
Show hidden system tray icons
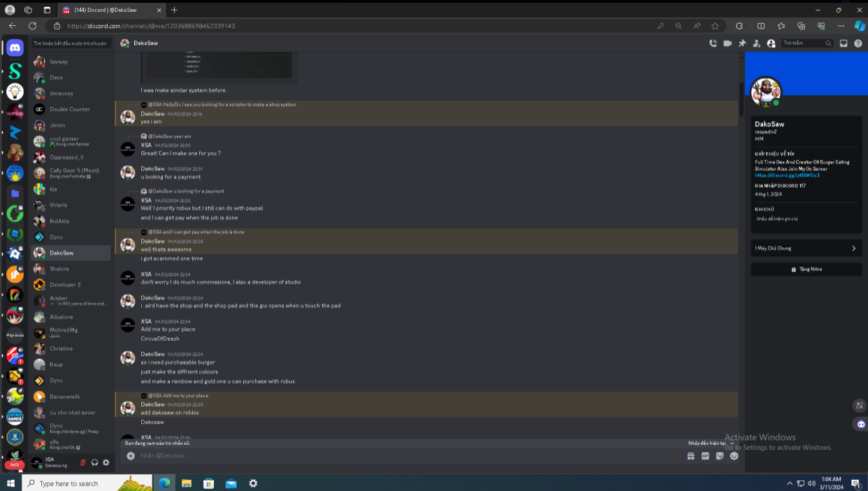click(x=790, y=483)
